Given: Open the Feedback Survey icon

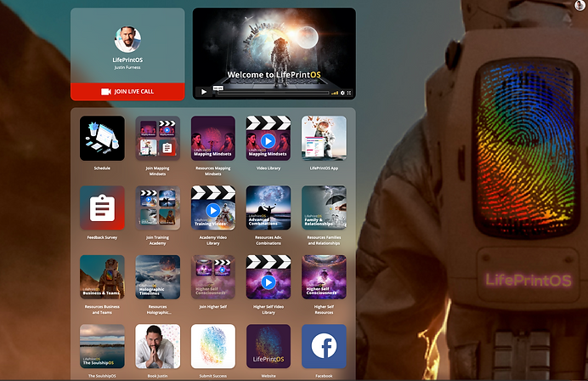Looking at the screenshot, I should coord(102,208).
